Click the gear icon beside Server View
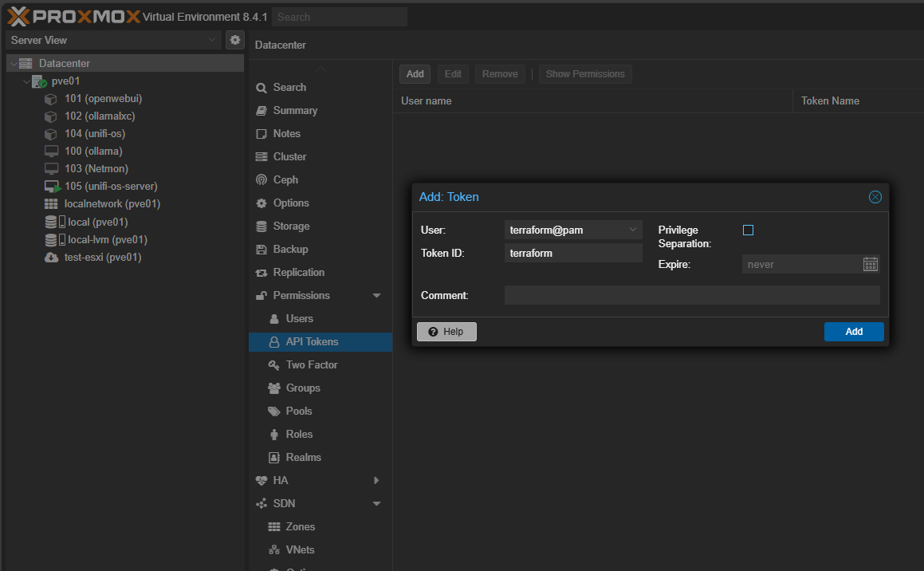 click(234, 40)
